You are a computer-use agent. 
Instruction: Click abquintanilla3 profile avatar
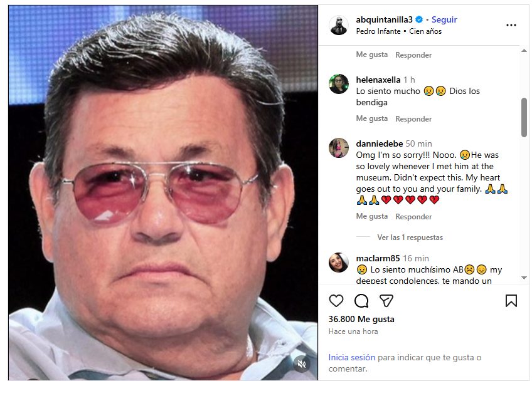339,25
